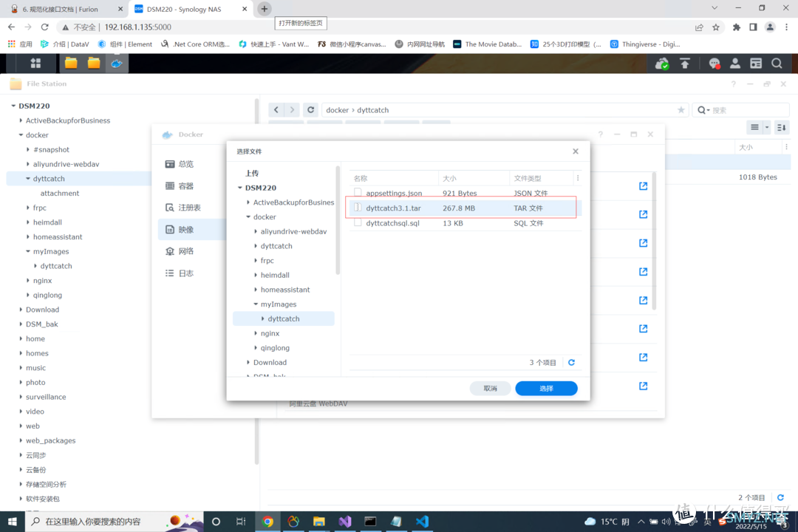Expand ActiveBackupforBusiness in file chooser tree
This screenshot has height=532, width=798.
coord(248,202)
